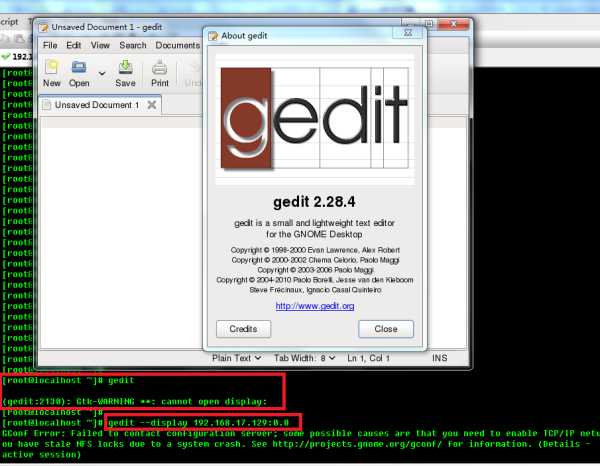The width and height of the screenshot is (600, 466).
Task: Click the 'for the GNOME Desktop' description text
Action: coord(314,234)
